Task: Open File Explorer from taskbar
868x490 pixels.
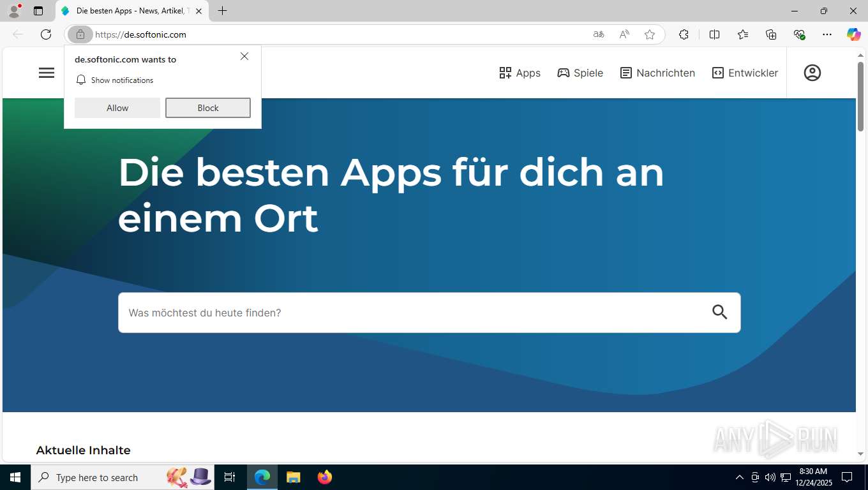Action: (x=294, y=477)
